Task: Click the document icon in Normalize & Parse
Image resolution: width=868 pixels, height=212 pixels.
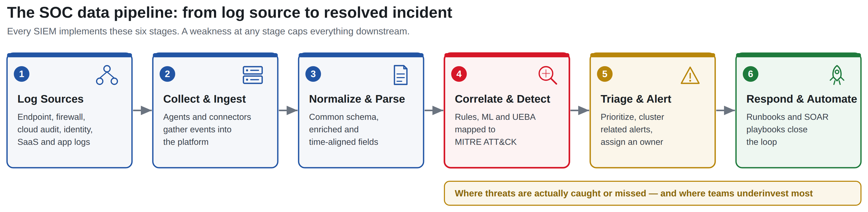Action: (x=400, y=75)
